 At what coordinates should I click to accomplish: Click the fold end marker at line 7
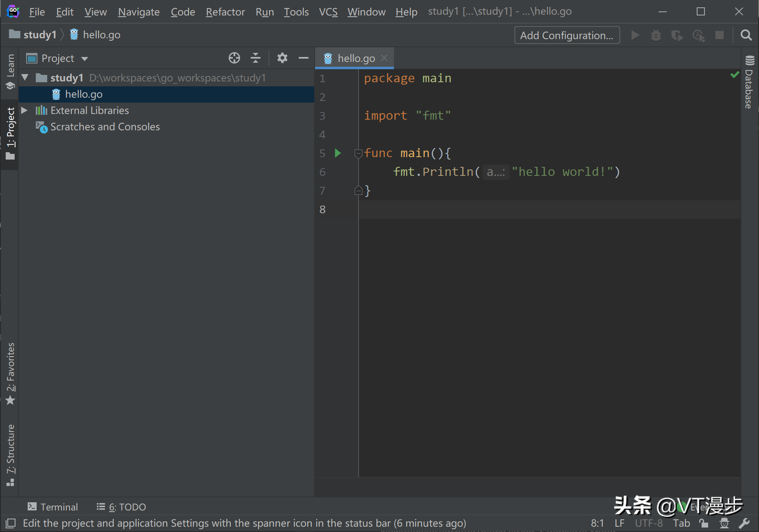click(x=358, y=190)
